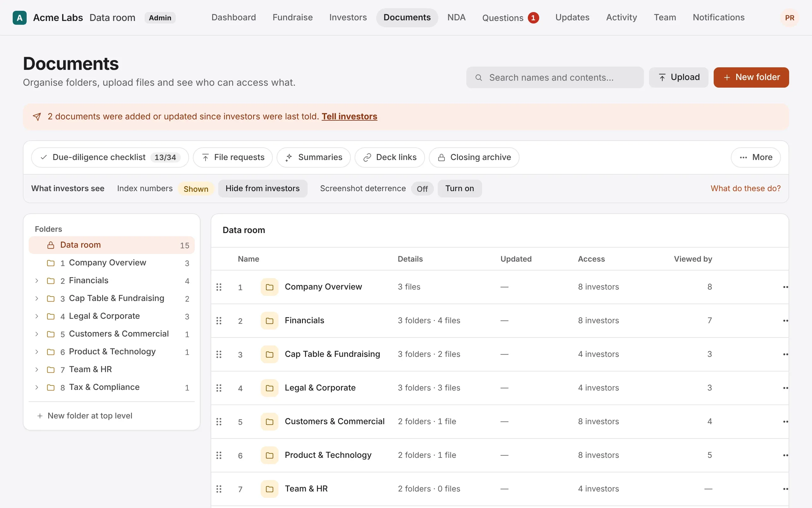Select Data room root in the folder tree
The image size is (812, 508).
click(x=111, y=245)
